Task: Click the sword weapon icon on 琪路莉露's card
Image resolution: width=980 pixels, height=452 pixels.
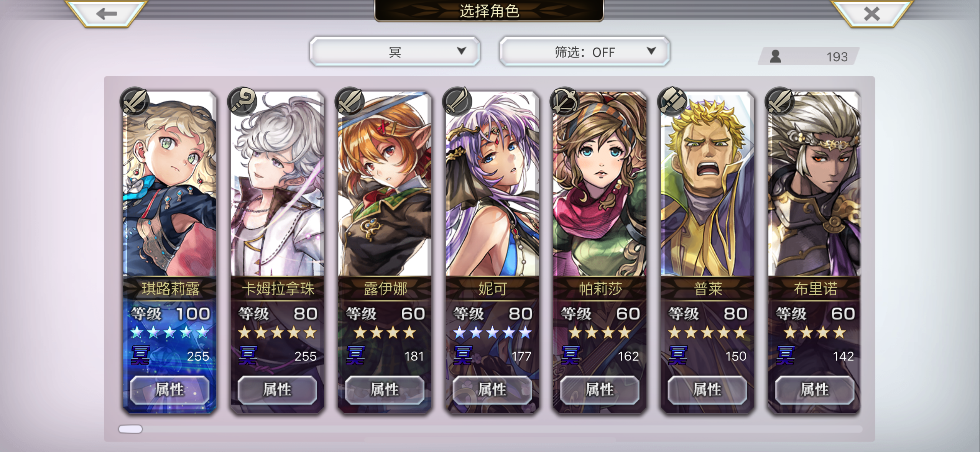Action: click(135, 102)
